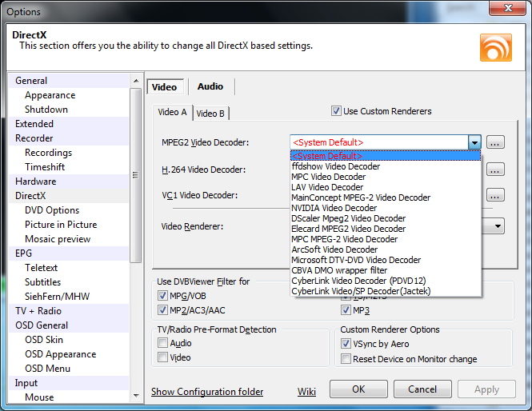Screen dimensions: 532x411
Task: Choose ffdshow Video Decoder from list
Action: [386, 166]
